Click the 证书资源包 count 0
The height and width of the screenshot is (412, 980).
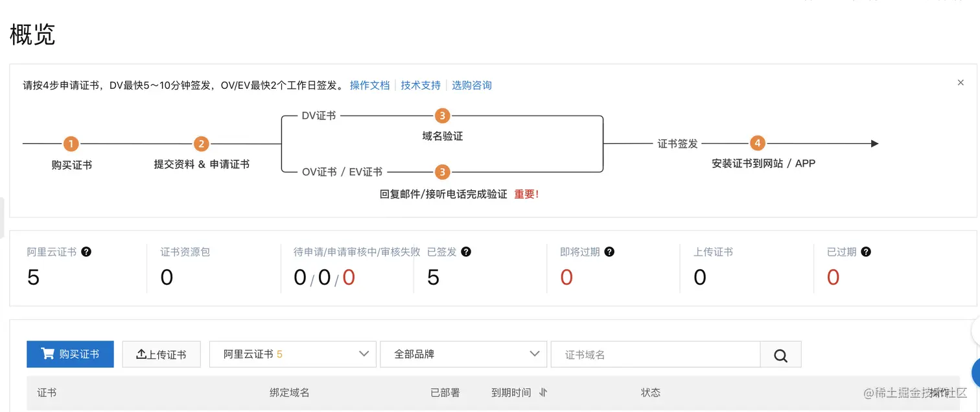167,278
